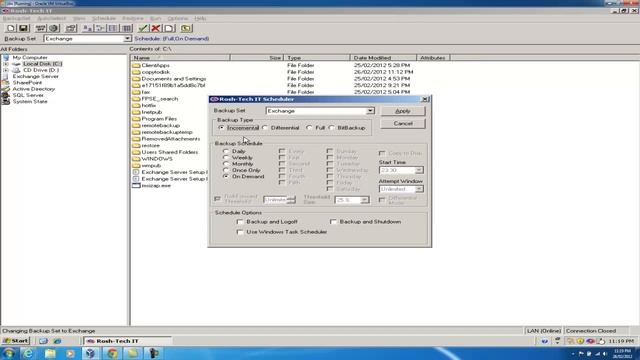
Task: Click the ClientApps folder icon
Action: click(136, 65)
